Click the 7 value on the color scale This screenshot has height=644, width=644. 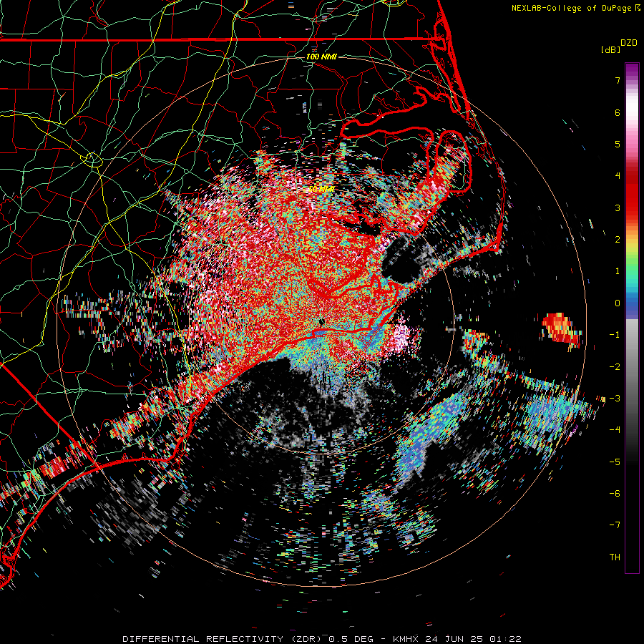tap(618, 80)
